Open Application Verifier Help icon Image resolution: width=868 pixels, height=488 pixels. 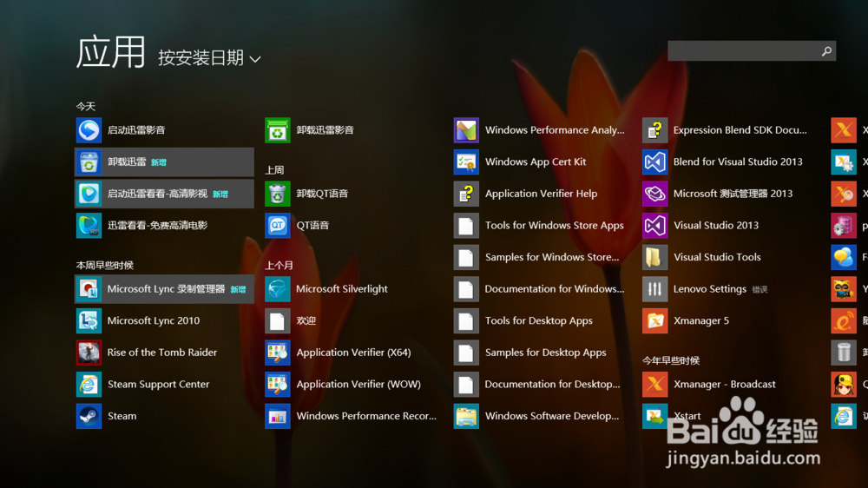click(x=466, y=194)
